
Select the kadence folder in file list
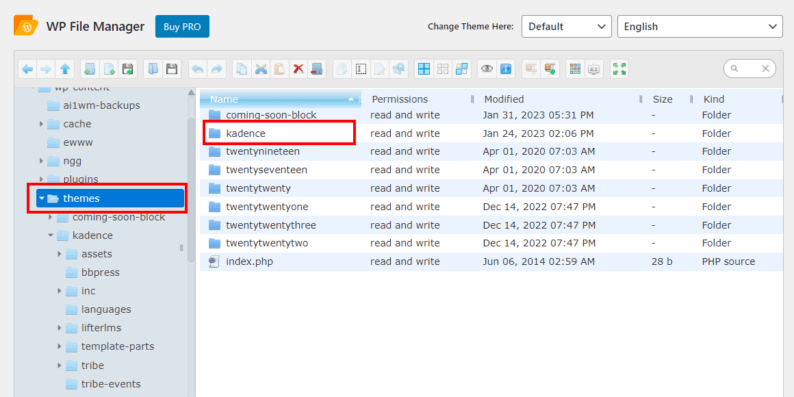tap(491, 134)
